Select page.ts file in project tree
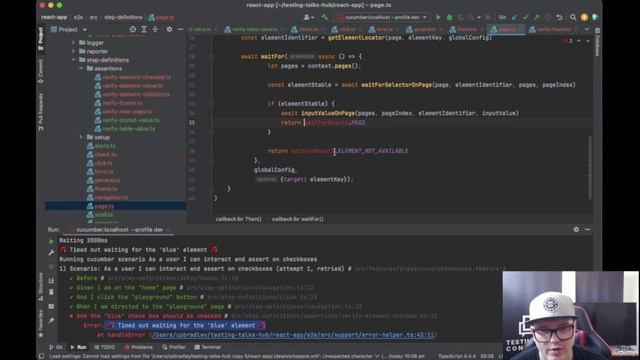 pyautogui.click(x=104, y=206)
